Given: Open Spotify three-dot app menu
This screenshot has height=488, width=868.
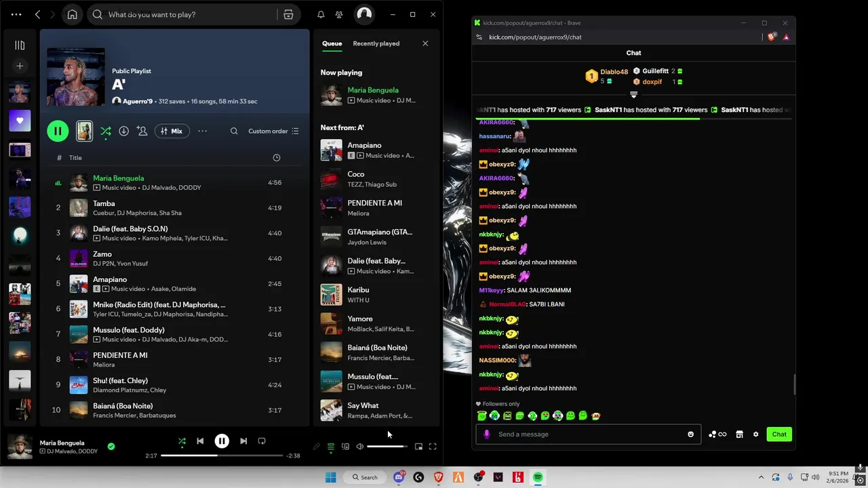Looking at the screenshot, I should coord(16,14).
